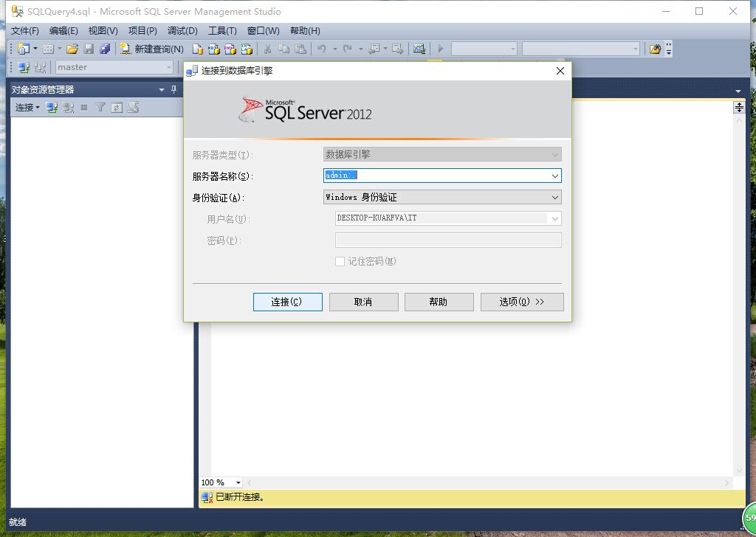756x537 pixels.
Task: Click the Filter funnel icon in Object Explorer
Action: tap(100, 108)
